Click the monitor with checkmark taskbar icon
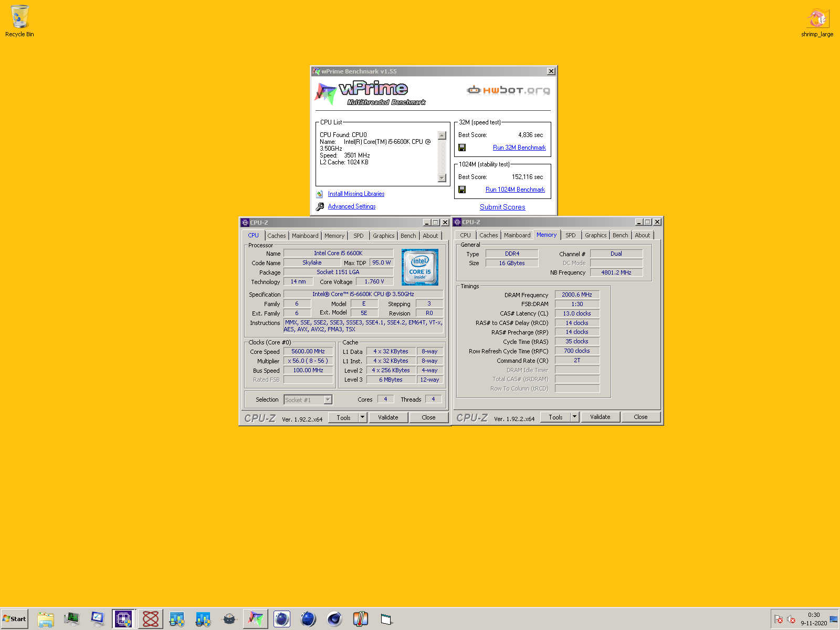840x630 pixels. (x=98, y=619)
